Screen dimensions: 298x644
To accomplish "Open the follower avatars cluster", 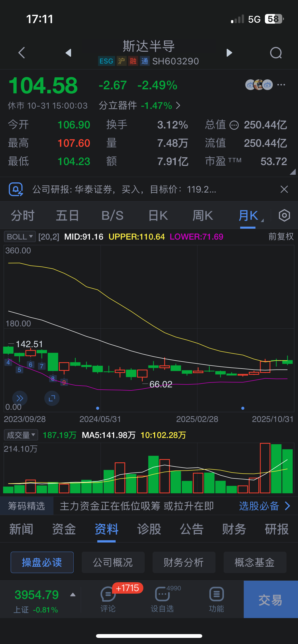I will tap(259, 85).
